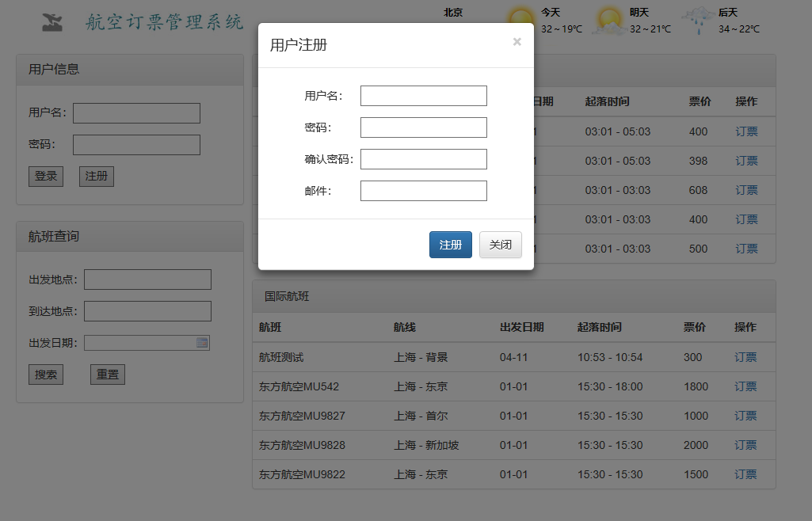Click 订票 for 东方航空MU9828
Image resolution: width=812 pixels, height=521 pixels.
point(745,446)
